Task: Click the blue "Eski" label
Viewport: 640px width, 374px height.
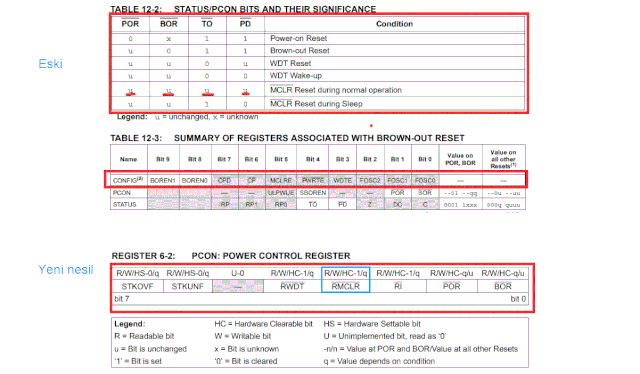Action: tap(50, 64)
